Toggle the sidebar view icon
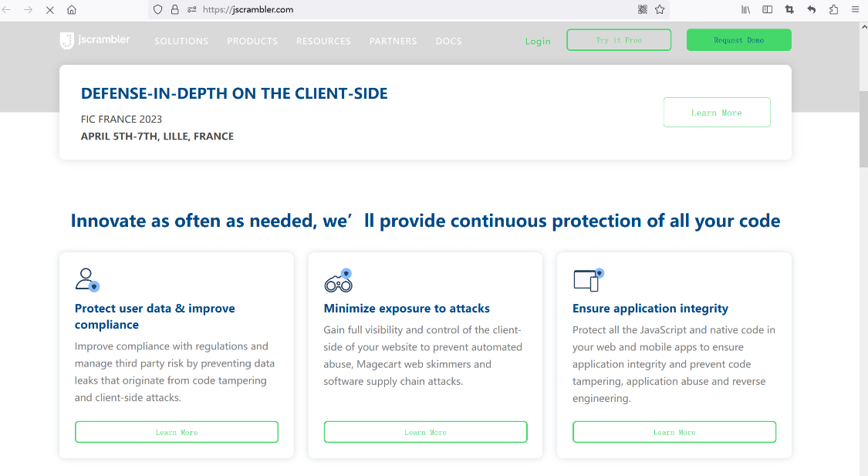 tap(767, 9)
